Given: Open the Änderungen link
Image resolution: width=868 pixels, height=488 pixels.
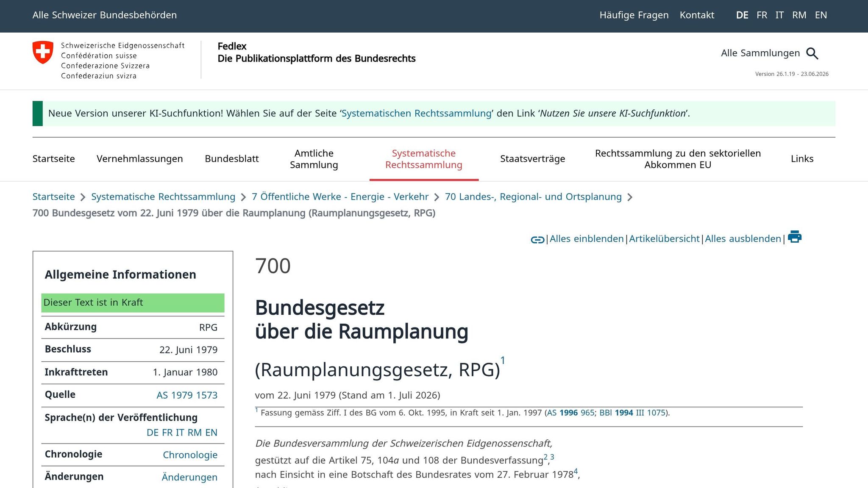Looking at the screenshot, I should coord(189,477).
